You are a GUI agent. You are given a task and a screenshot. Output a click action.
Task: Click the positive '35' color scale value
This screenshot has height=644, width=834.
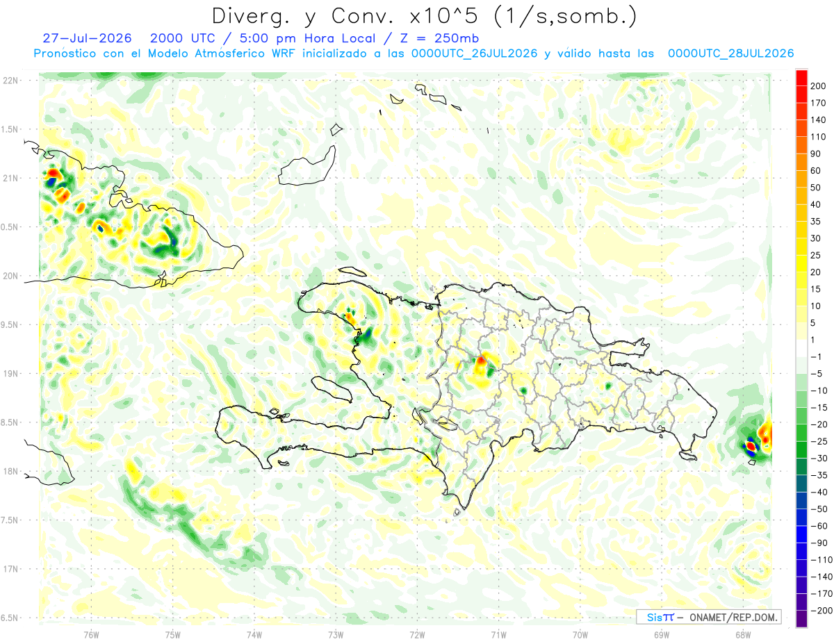816,222
